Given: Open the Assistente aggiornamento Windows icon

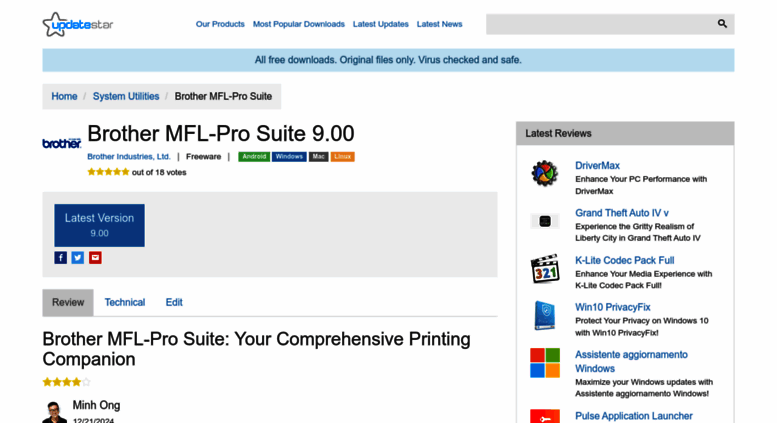Looking at the screenshot, I should click(x=545, y=362).
